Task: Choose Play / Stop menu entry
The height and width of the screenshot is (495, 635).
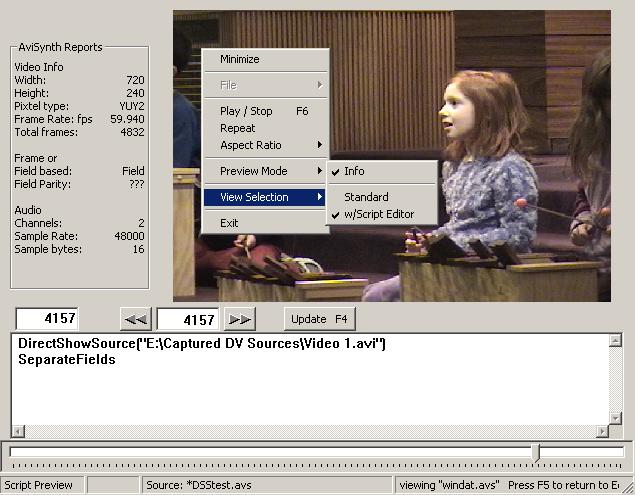Action: (x=246, y=111)
